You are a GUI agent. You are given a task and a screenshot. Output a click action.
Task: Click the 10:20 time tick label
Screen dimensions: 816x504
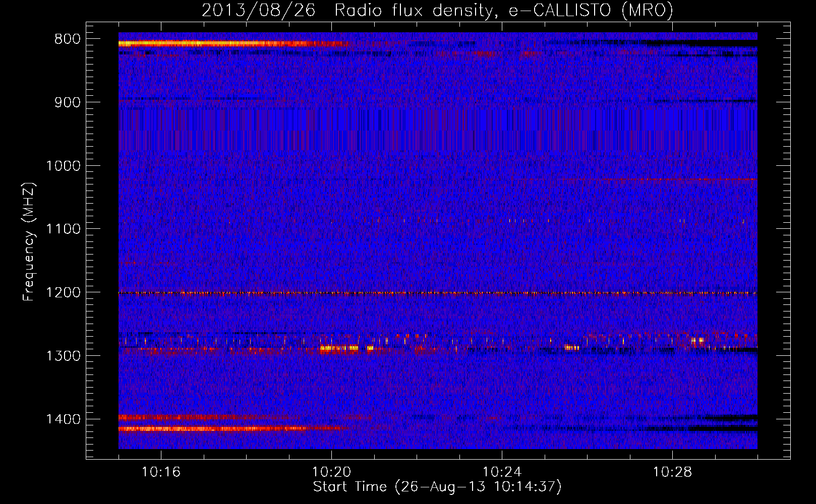[x=331, y=472]
